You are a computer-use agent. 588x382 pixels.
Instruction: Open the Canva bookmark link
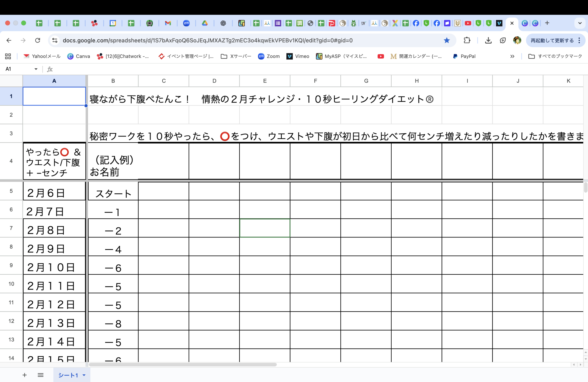coord(79,56)
